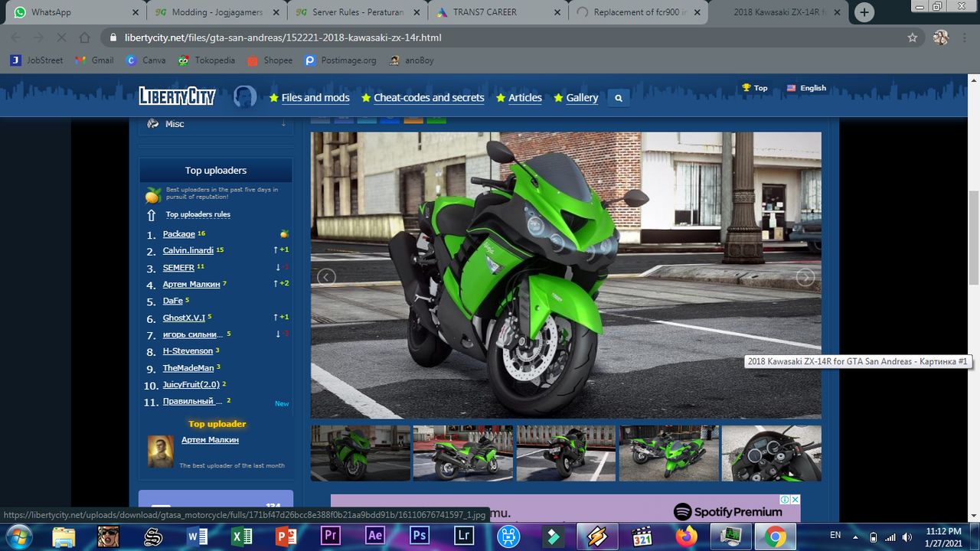Viewport: 980px width, 551px height.
Task: Open Windows Explorer folder on the taskbar
Action: (64, 536)
